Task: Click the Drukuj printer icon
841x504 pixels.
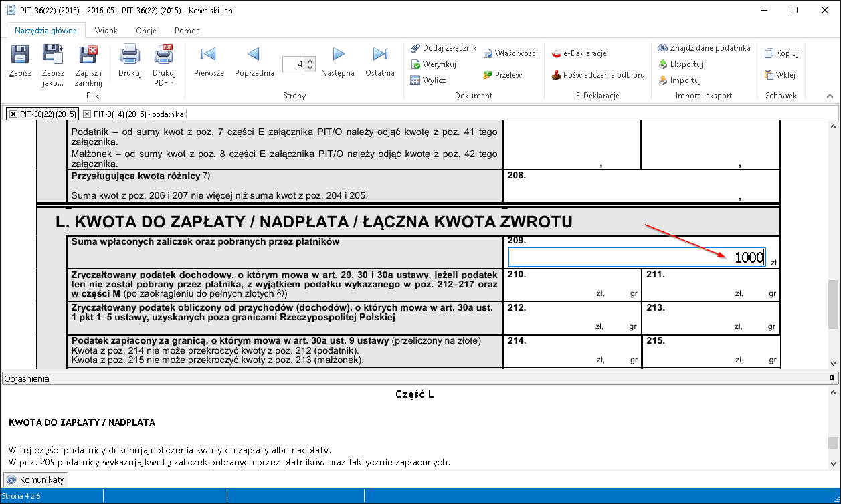Action: tap(130, 55)
